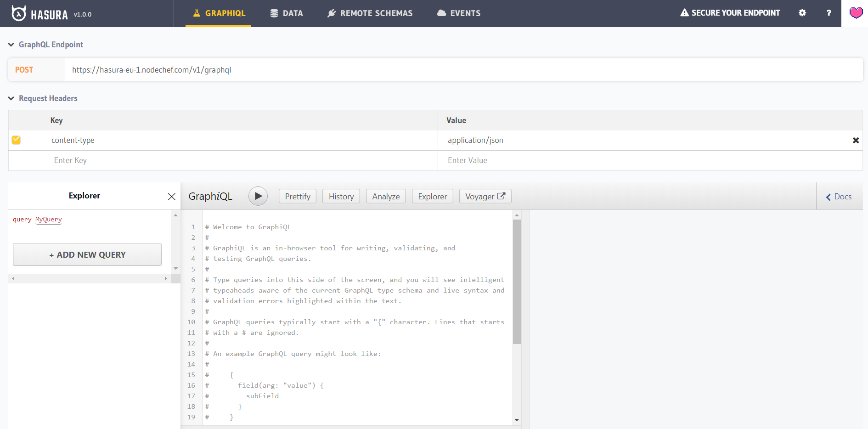Screen dimensions: 868x429
Task: Open the settings gear icon
Action: pyautogui.click(x=802, y=13)
